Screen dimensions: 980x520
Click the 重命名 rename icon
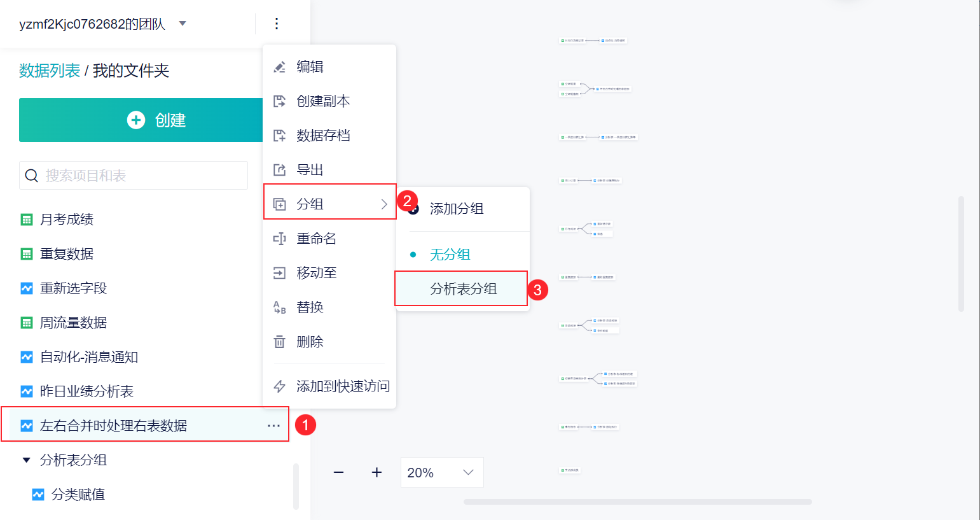pyautogui.click(x=279, y=239)
